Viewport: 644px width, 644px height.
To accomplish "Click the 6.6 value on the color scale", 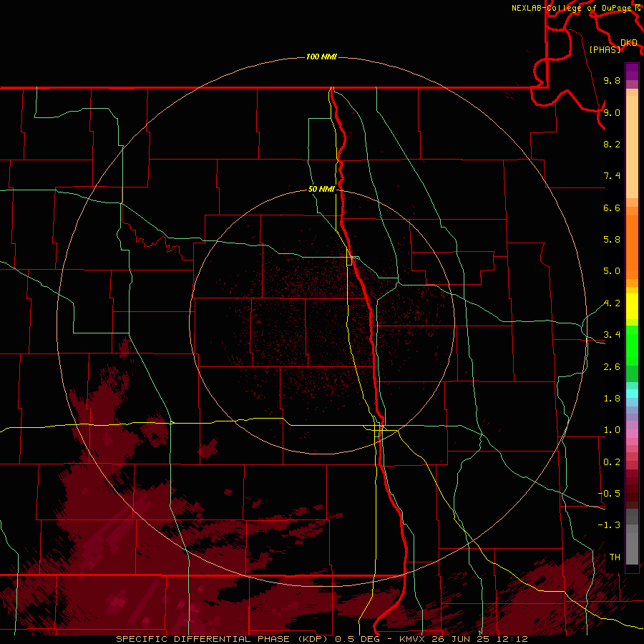I will [x=612, y=208].
